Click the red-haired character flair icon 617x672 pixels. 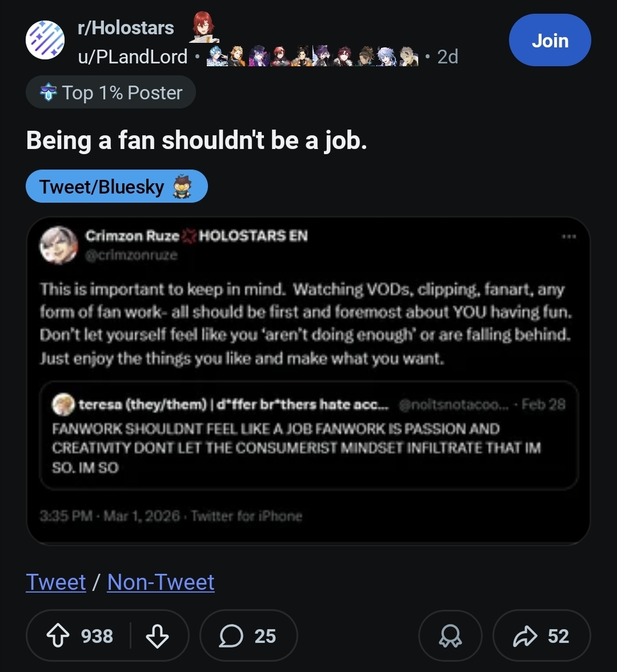click(203, 27)
